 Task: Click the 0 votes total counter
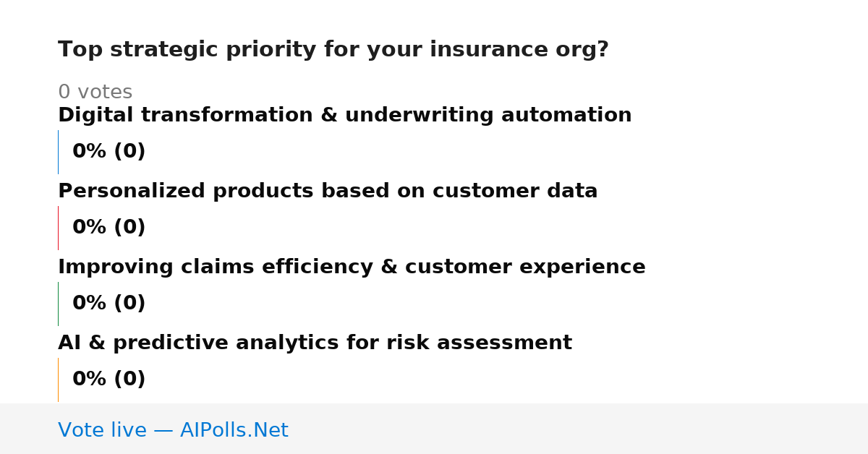click(95, 93)
